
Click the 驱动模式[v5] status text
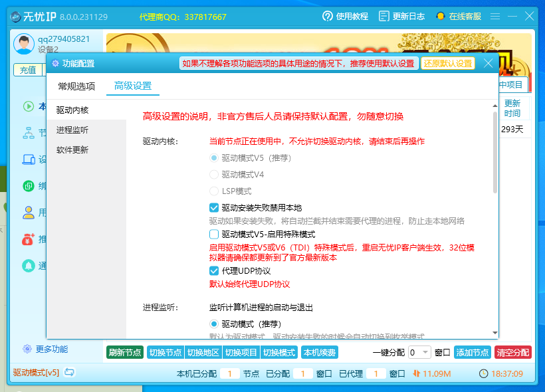coord(36,373)
